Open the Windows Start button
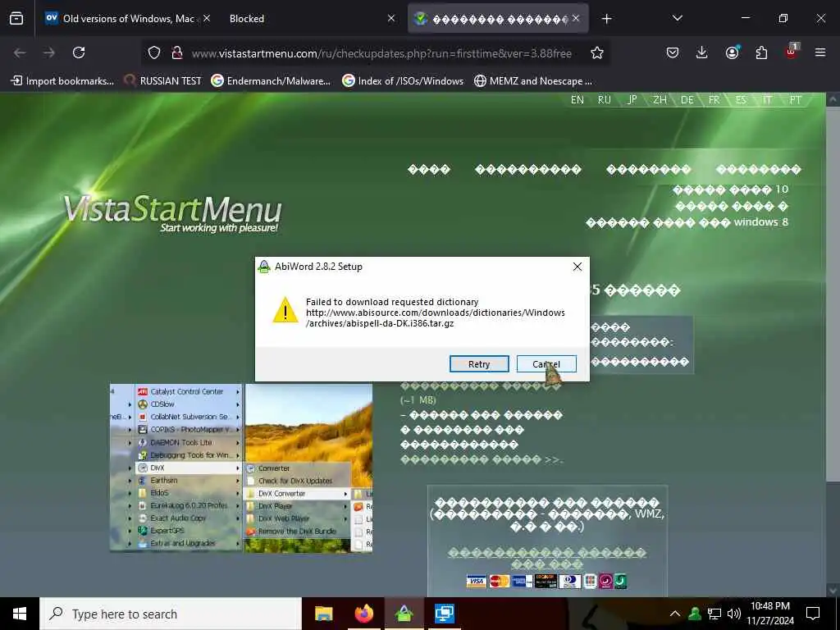Viewport: 840px width, 630px height. pos(20,614)
